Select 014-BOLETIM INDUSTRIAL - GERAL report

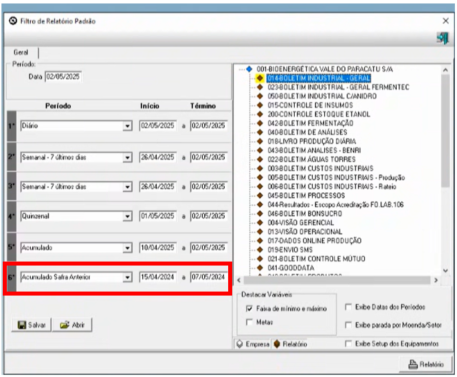tap(318, 78)
